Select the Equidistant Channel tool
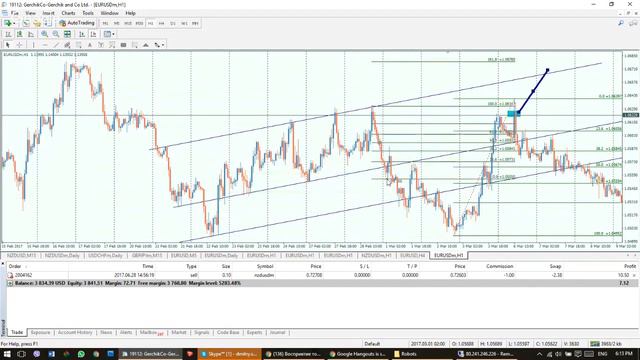640x360 pixels. pyautogui.click(x=67, y=45)
